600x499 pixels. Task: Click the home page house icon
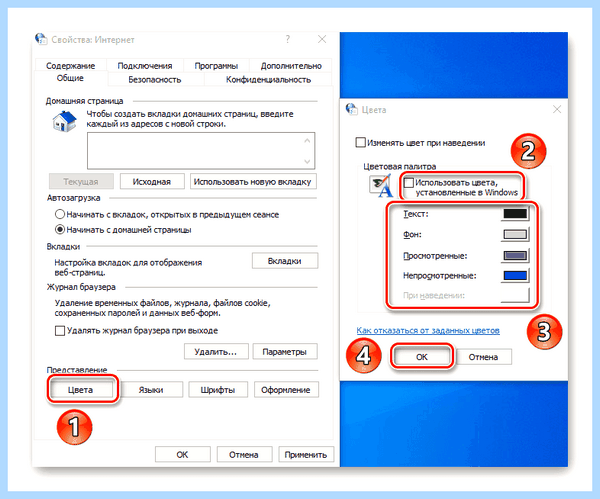(x=64, y=121)
